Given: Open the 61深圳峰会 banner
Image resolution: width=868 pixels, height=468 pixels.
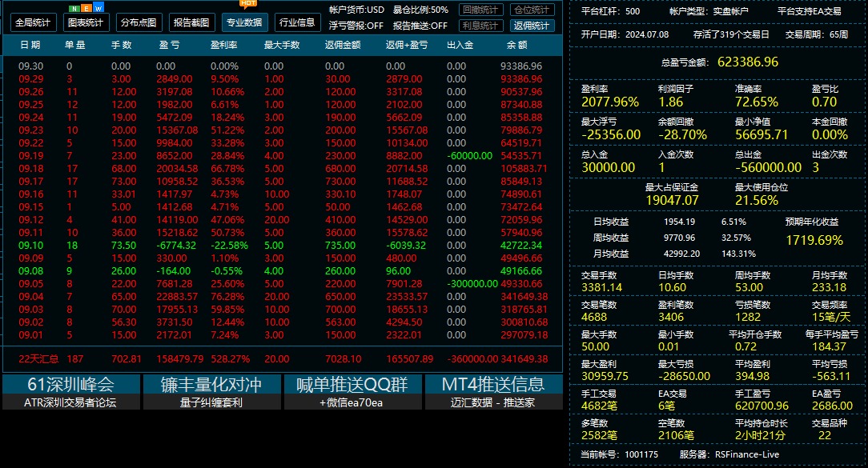Looking at the screenshot, I should [x=70, y=392].
